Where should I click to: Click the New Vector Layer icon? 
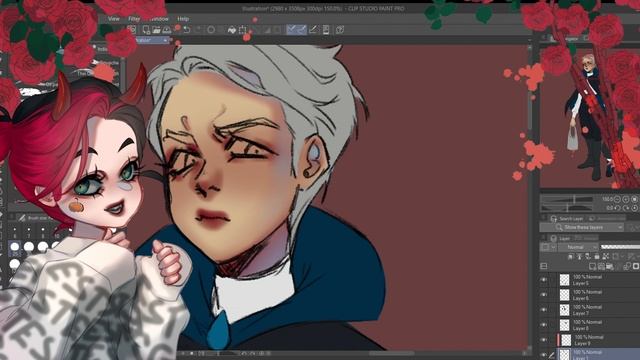601,267
